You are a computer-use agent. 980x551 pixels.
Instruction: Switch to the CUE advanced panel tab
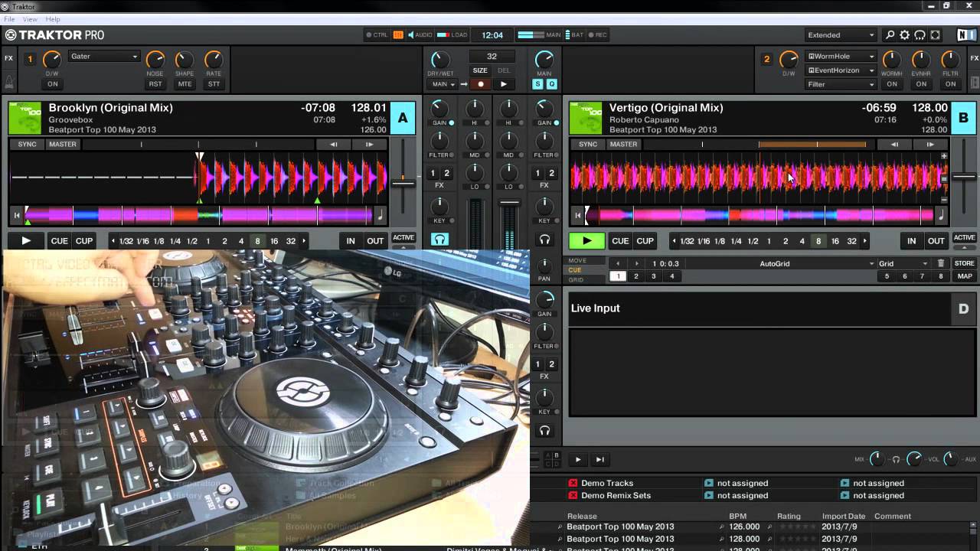tap(575, 270)
